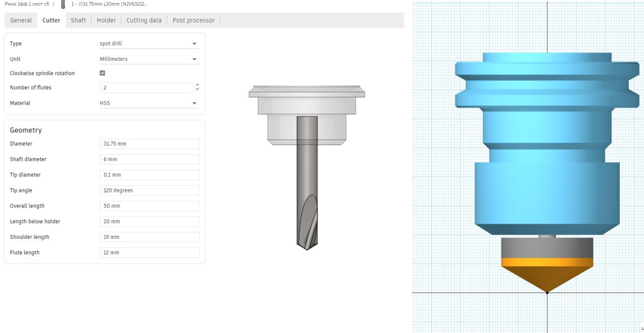Click the Shaft diameter field
The height and width of the screenshot is (333, 644).
pyautogui.click(x=149, y=159)
